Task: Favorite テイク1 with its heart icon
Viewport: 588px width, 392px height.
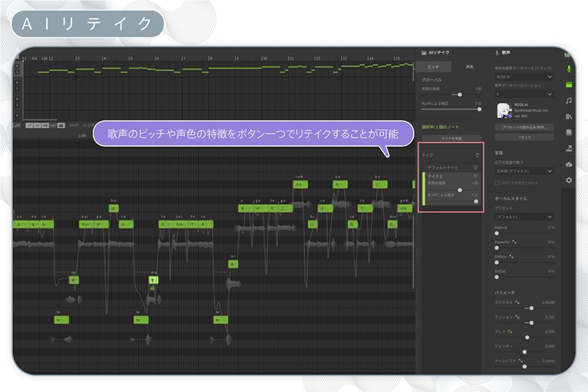Action: [476, 177]
